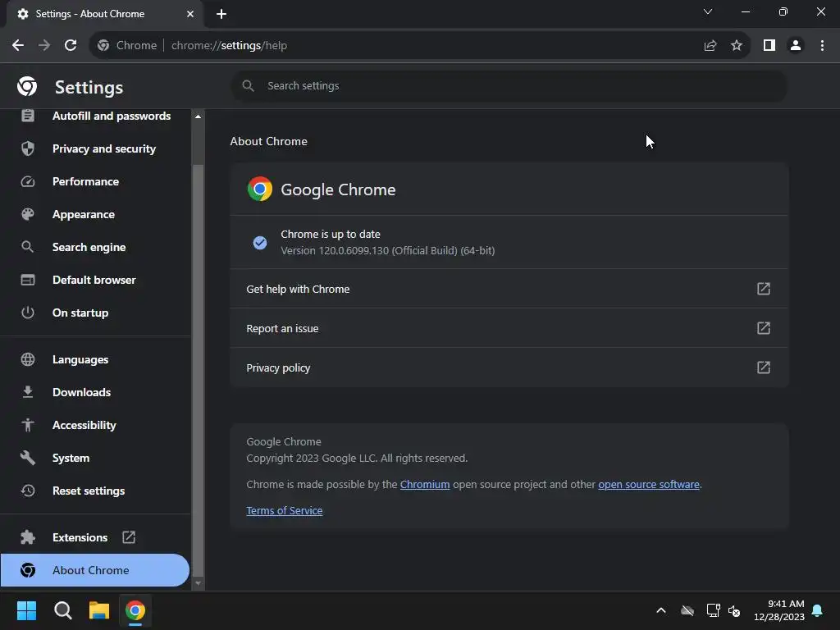Click Privacy policy row

[509, 367]
